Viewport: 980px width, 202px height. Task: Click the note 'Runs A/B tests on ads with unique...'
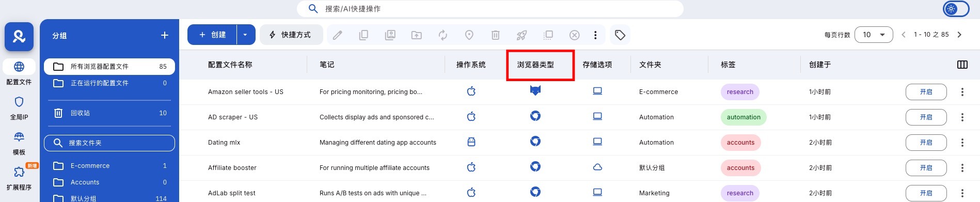click(373, 193)
